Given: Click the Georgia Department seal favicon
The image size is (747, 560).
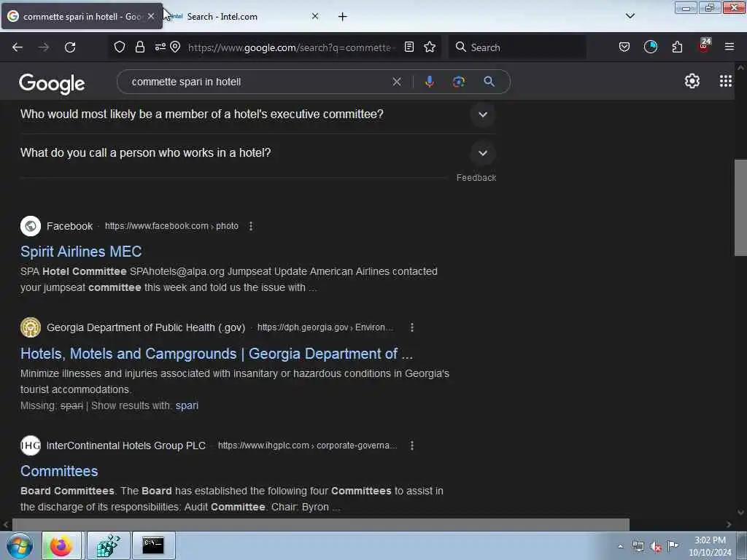Looking at the screenshot, I should [31, 327].
